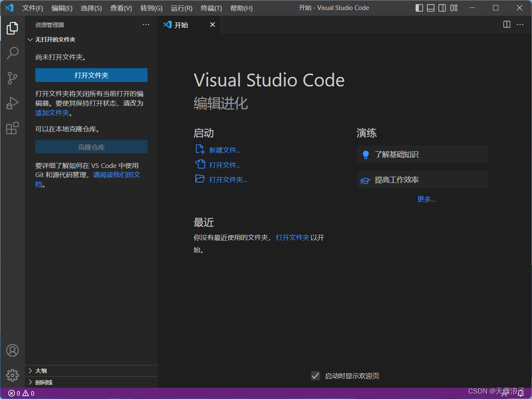This screenshot has width=532, height=399.
Task: Open Explorer views and more actions ellipsis
Action: coord(146,25)
